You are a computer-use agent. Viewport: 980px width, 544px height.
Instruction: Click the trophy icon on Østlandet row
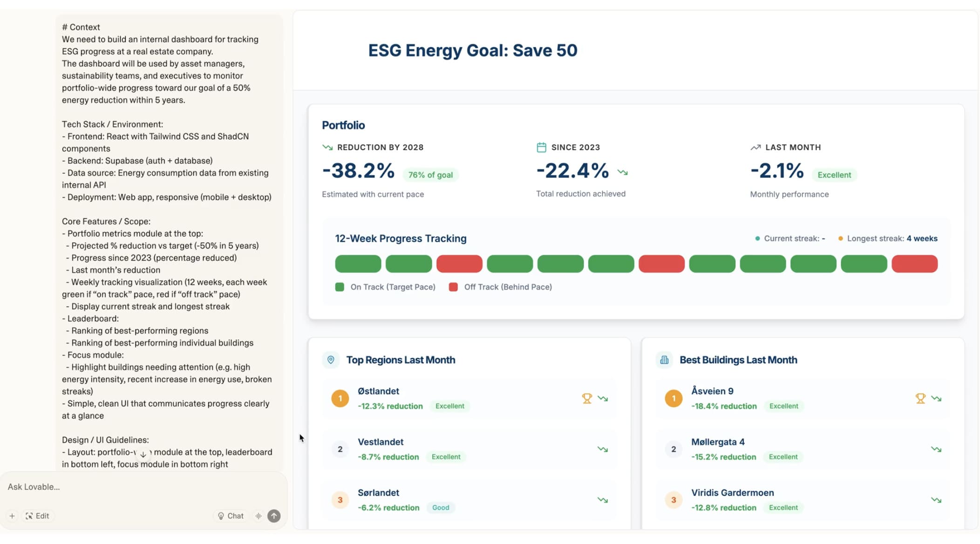click(x=586, y=398)
